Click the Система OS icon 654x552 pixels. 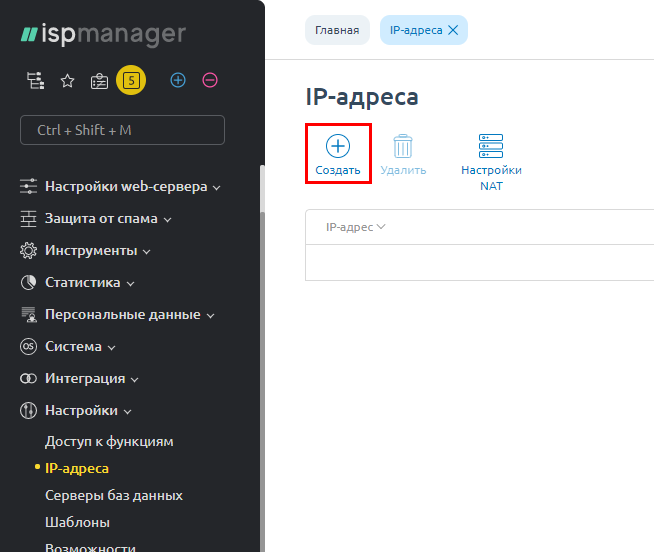tap(28, 346)
